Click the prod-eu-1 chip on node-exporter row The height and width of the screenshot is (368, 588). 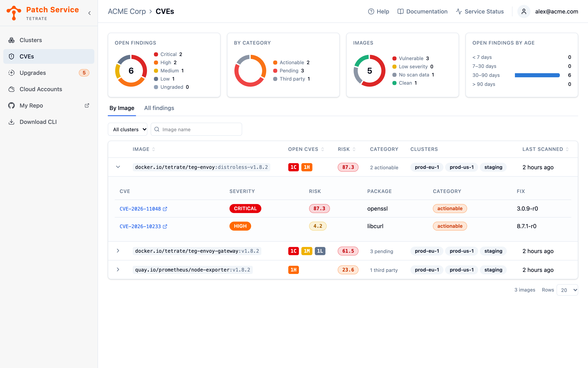pos(427,270)
